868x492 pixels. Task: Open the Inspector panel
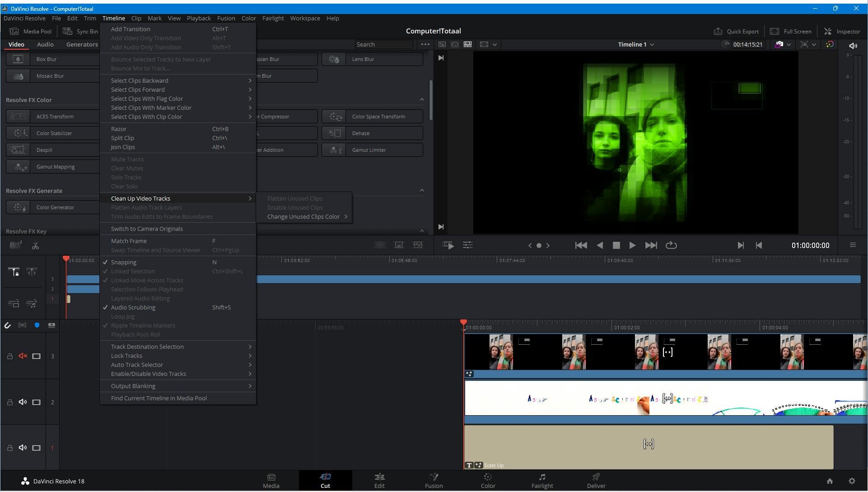(x=842, y=31)
